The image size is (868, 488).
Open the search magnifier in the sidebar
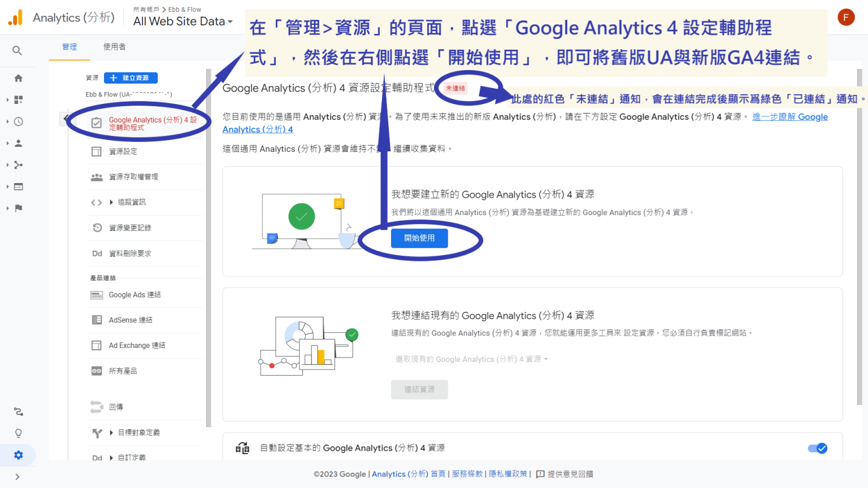tap(18, 51)
